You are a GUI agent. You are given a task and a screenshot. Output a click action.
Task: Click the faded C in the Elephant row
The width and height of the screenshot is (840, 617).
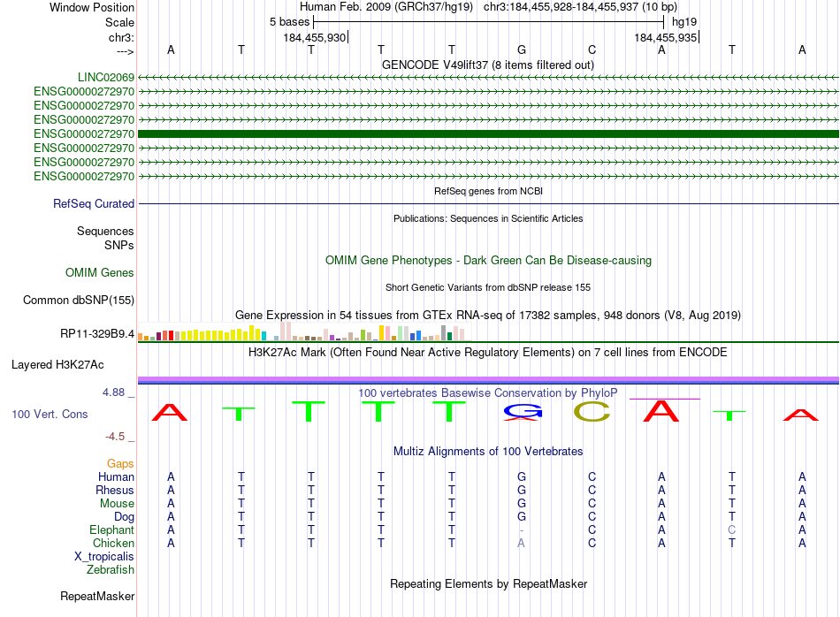pyautogui.click(x=732, y=529)
